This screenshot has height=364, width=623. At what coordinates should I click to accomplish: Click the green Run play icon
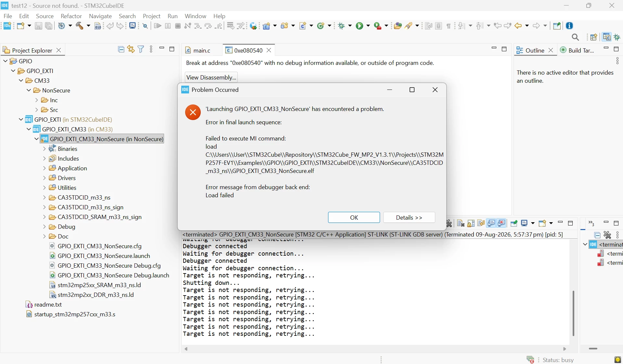pos(359,26)
